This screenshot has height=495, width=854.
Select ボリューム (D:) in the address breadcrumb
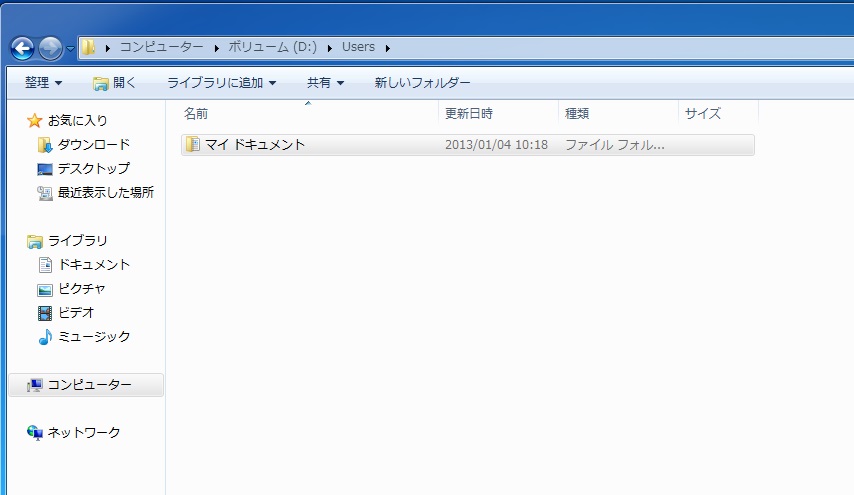[272, 47]
